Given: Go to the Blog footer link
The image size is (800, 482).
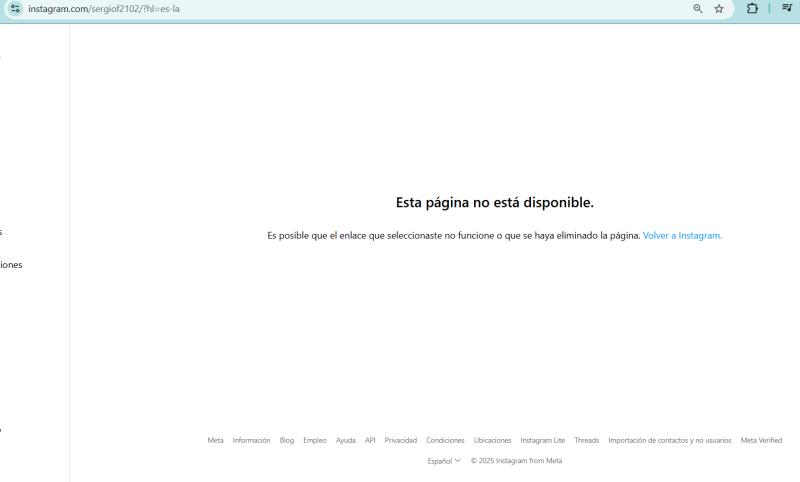Looking at the screenshot, I should click(287, 440).
